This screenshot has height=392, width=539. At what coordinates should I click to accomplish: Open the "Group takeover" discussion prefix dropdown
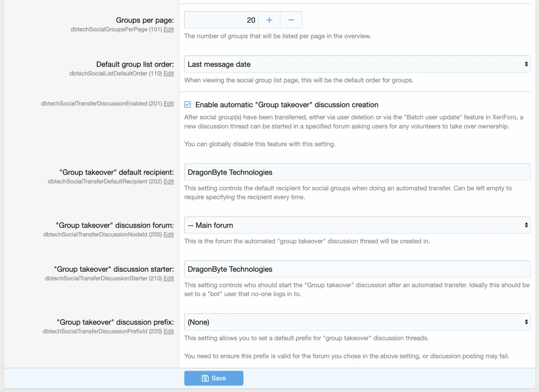point(357,322)
